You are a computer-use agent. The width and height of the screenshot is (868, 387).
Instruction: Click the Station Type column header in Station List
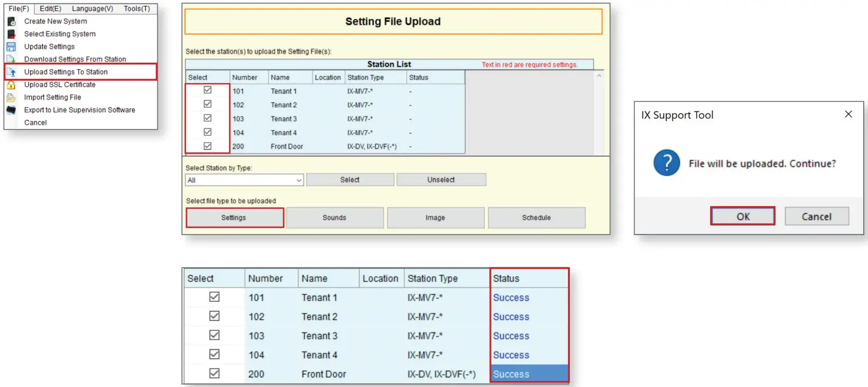(x=375, y=77)
